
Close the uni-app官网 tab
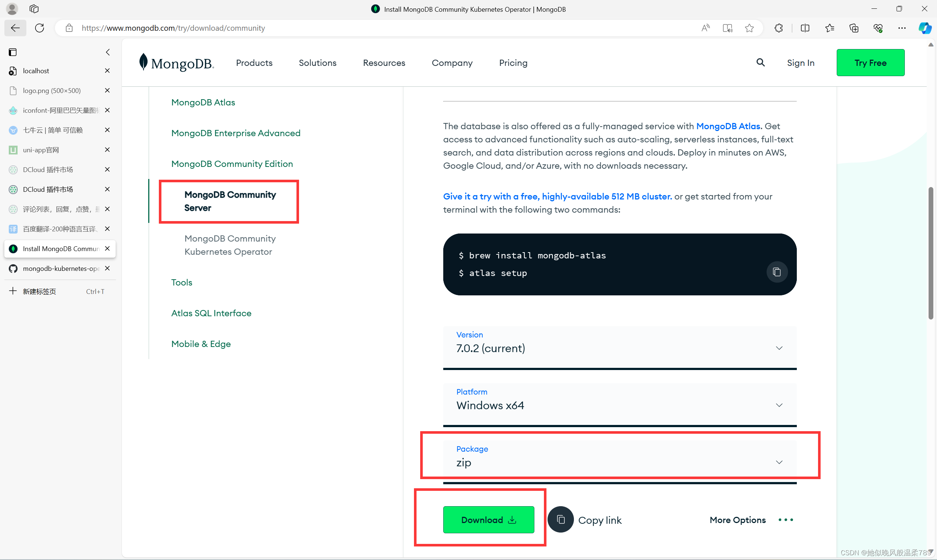pos(107,149)
